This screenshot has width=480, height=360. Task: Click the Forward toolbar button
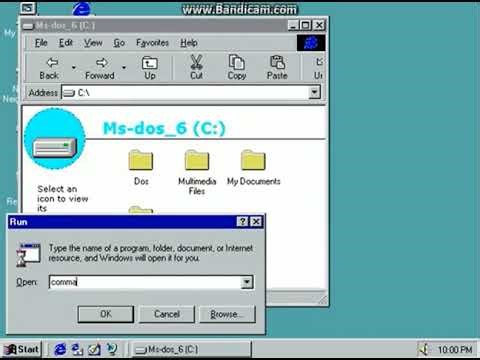[x=100, y=68]
